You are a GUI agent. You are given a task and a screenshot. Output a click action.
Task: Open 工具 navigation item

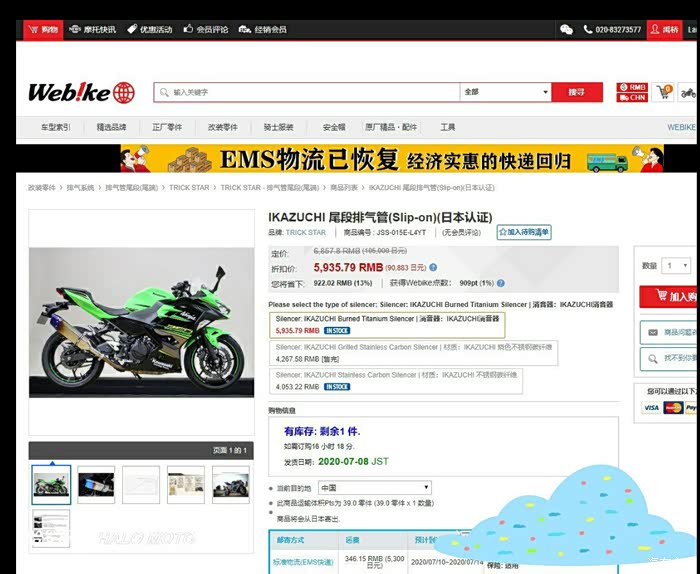(447, 128)
